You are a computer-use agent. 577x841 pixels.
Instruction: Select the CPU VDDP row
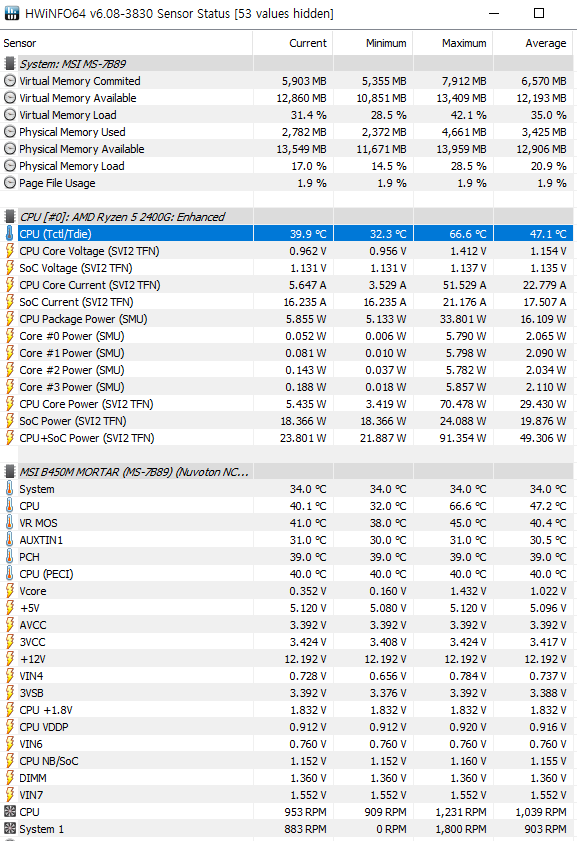click(287, 727)
